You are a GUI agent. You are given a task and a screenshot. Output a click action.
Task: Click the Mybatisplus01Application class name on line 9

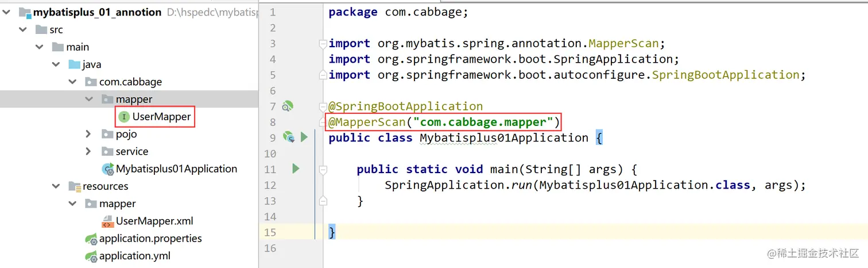(x=504, y=137)
